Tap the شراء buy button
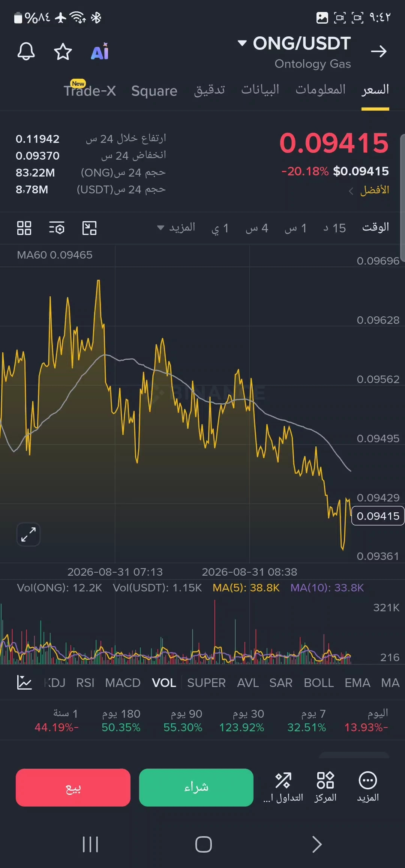This screenshot has width=405, height=868. tap(196, 787)
